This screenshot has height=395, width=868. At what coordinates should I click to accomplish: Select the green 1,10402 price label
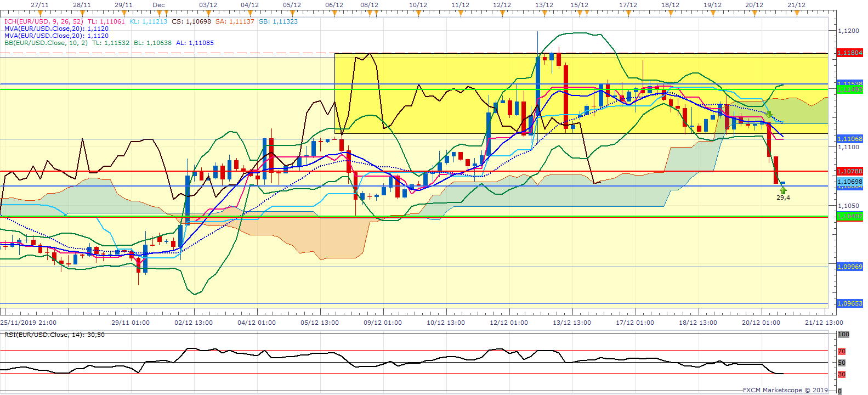click(850, 216)
